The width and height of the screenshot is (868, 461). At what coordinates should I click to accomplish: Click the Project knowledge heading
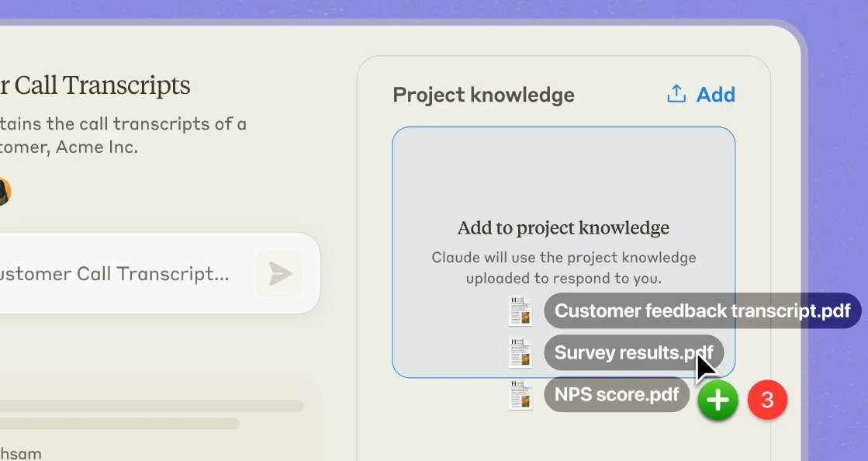(484, 95)
